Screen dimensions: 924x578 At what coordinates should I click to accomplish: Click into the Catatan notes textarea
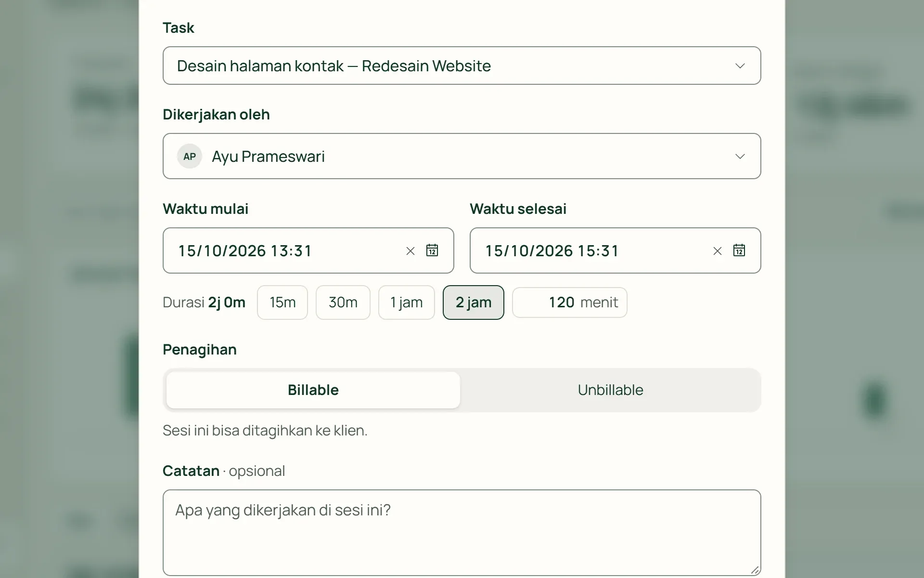(x=462, y=533)
